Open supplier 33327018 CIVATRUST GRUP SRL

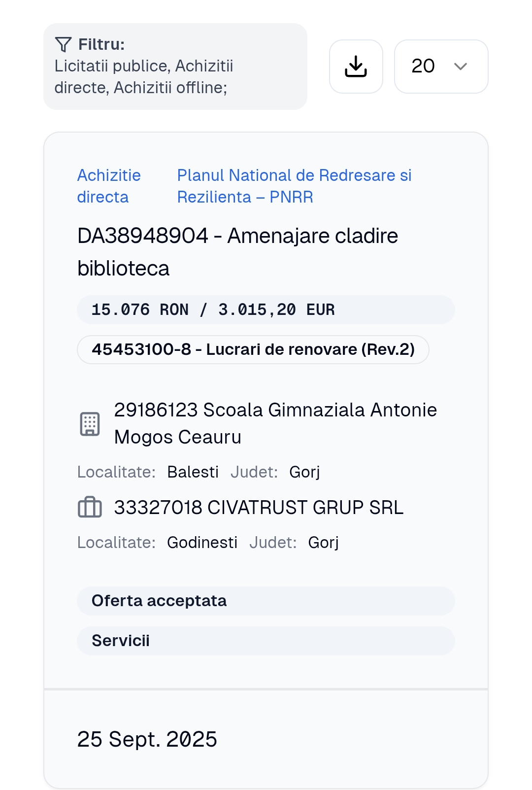(259, 507)
